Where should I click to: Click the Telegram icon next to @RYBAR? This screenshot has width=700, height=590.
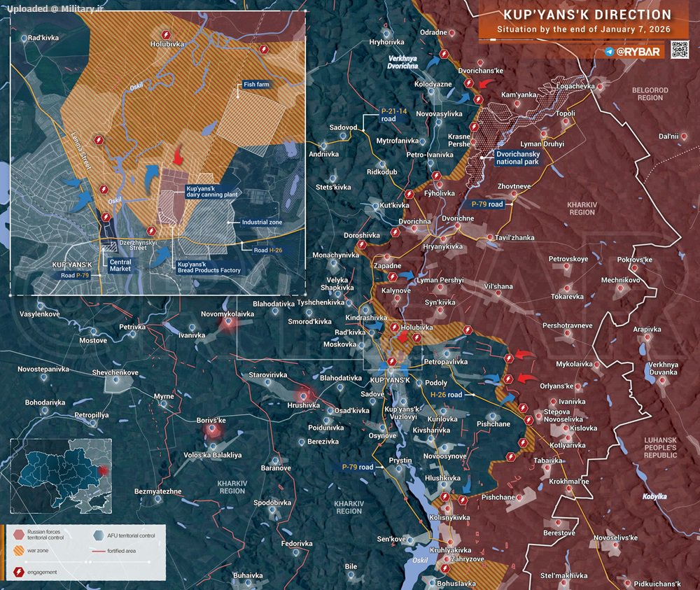pos(610,52)
